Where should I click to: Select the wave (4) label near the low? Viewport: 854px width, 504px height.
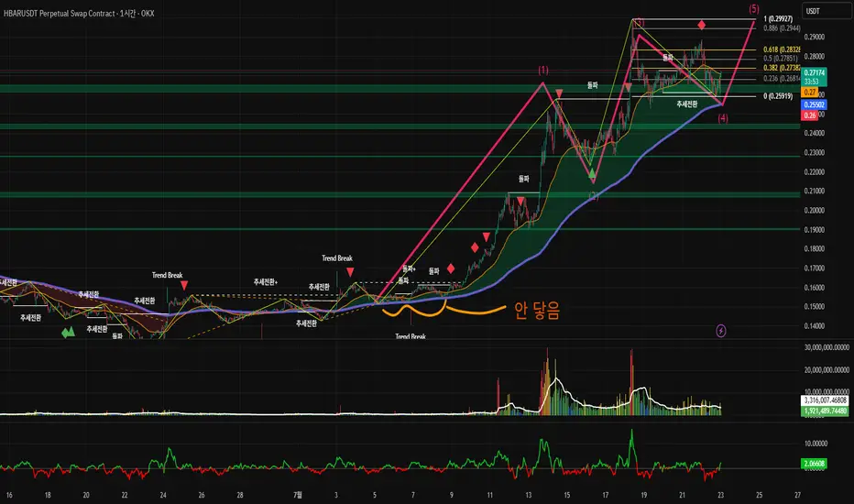(x=722, y=117)
